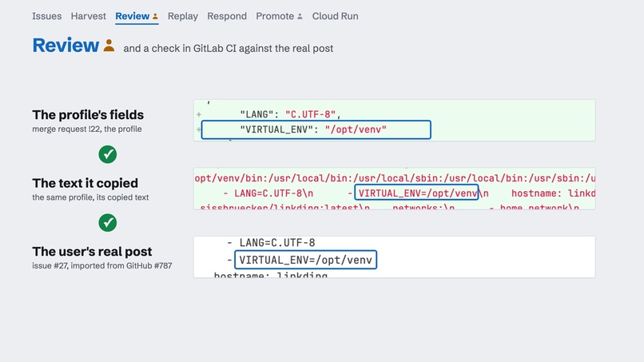
Task: Click 'LANG=C.UTF-8\n' in copied text panel
Action: point(273,193)
